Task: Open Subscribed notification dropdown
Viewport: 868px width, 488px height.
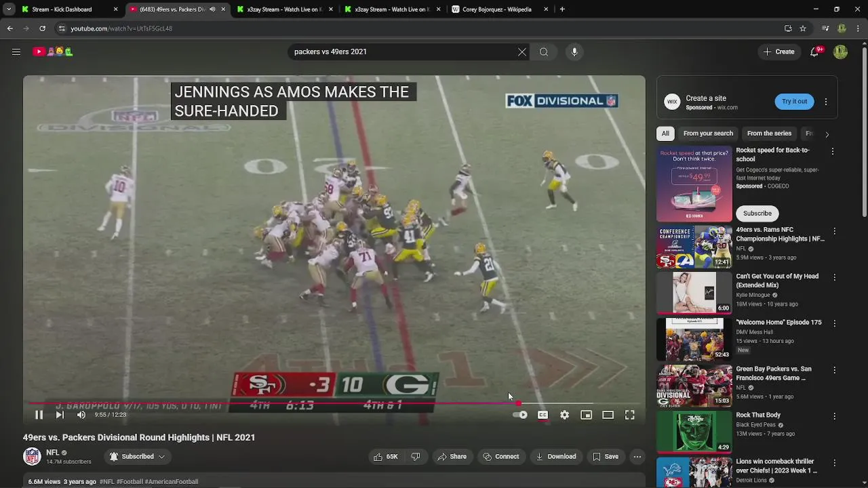Action: pyautogui.click(x=137, y=457)
